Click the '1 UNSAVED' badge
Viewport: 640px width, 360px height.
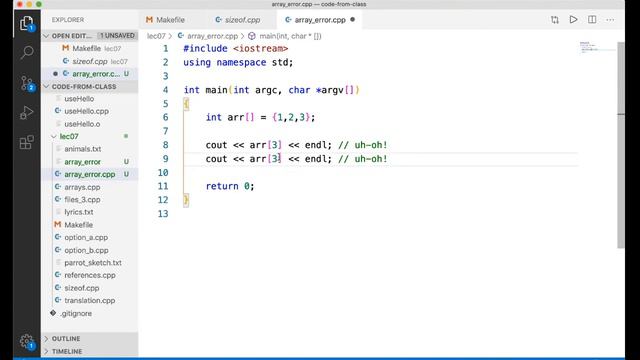coord(117,36)
